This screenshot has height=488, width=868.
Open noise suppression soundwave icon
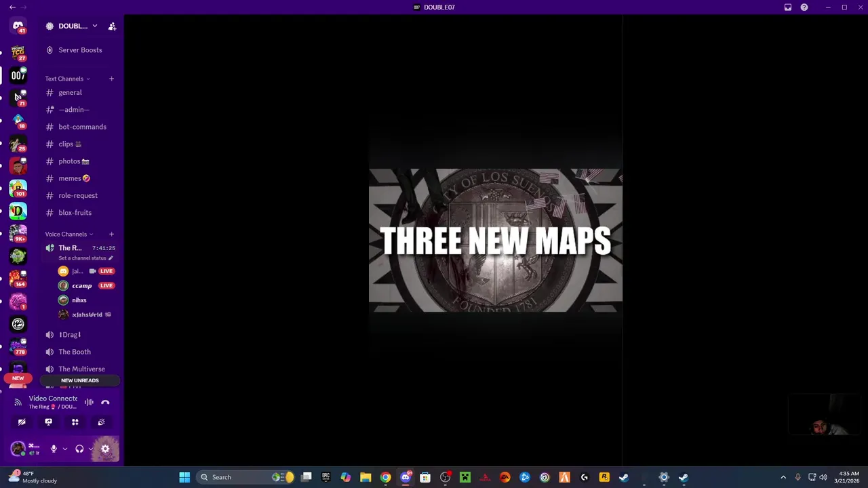point(89,403)
